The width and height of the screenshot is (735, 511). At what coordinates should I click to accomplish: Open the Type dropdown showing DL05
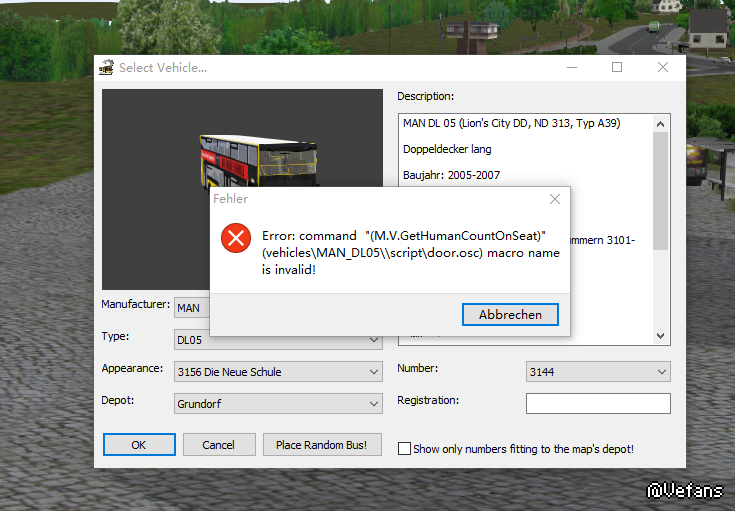tap(278, 340)
